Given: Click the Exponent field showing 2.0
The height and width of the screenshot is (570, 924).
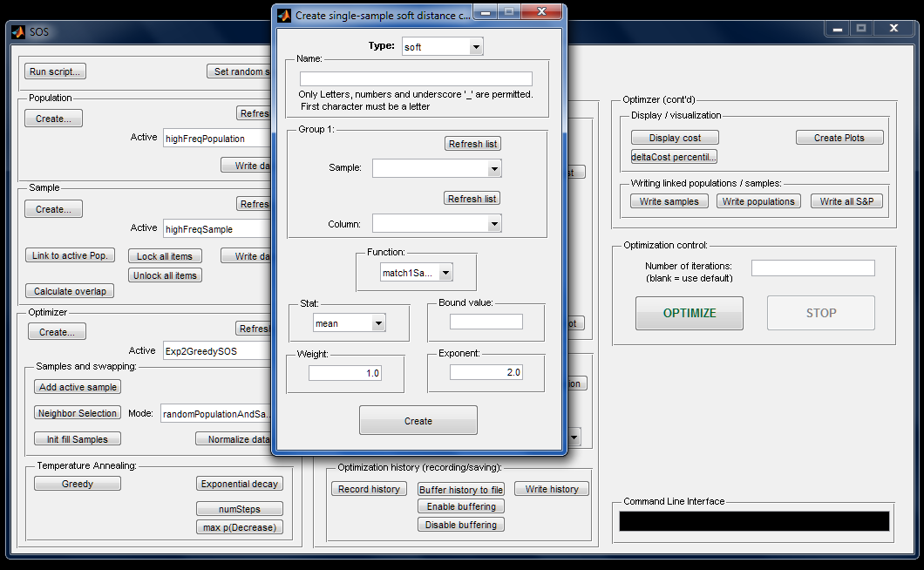Looking at the screenshot, I should coord(486,372).
